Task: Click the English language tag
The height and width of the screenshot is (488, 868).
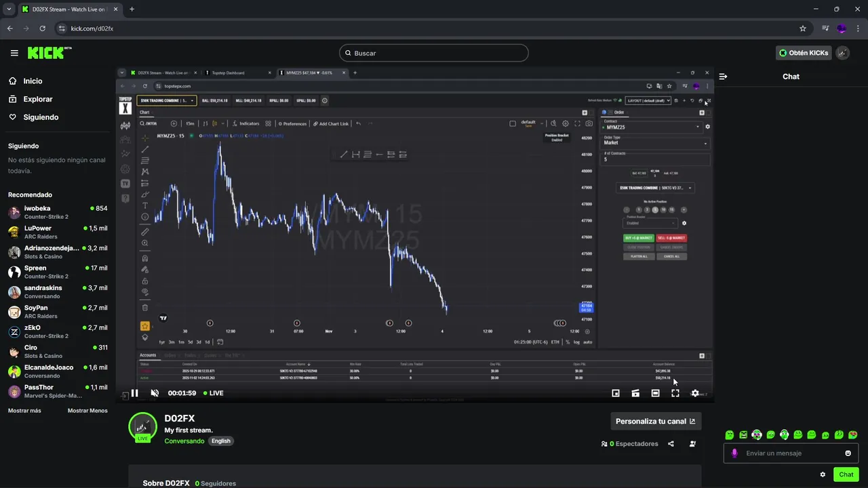Action: (x=220, y=441)
